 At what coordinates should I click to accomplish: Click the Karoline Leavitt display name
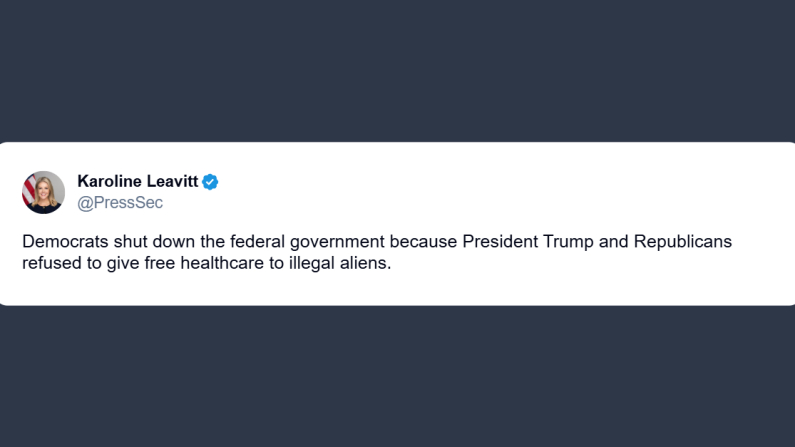(137, 182)
